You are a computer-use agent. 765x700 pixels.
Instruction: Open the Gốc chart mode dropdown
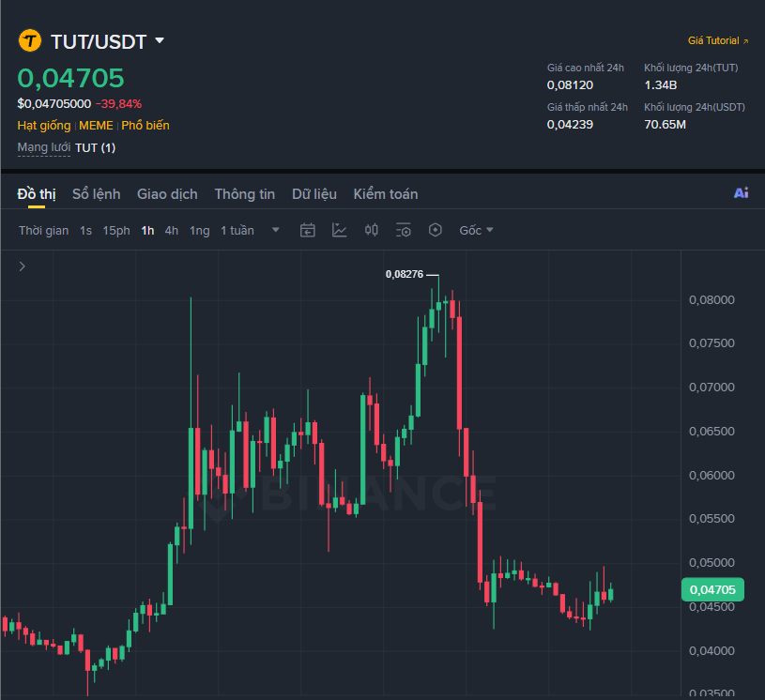(x=476, y=230)
